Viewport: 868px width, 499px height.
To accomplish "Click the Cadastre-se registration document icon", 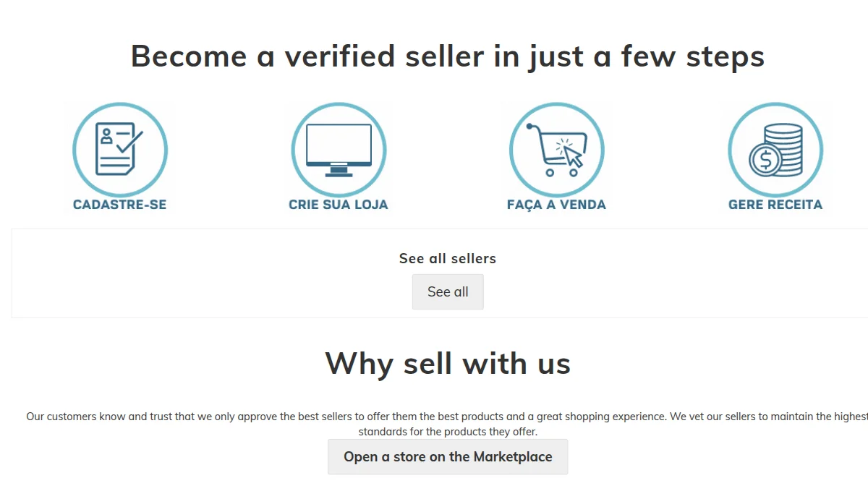I will 119,150.
